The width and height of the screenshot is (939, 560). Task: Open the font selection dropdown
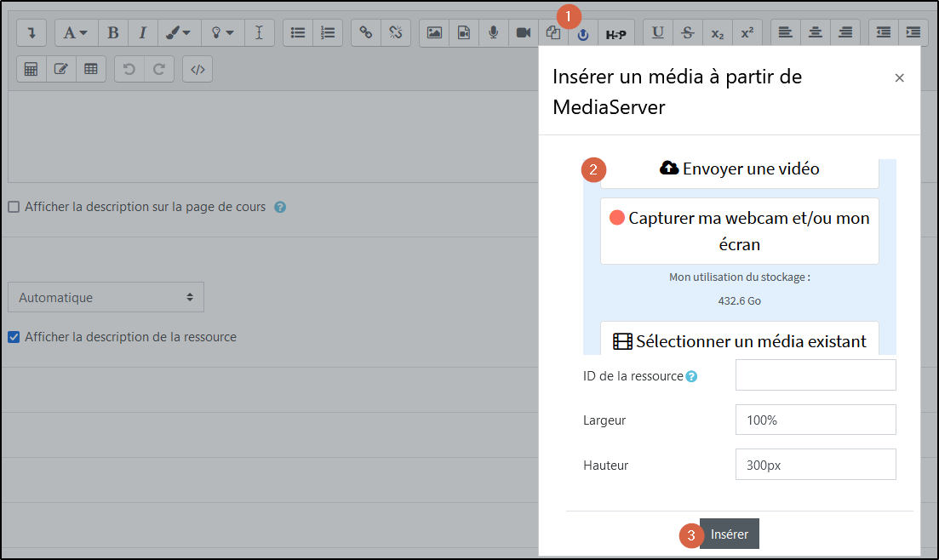point(75,32)
